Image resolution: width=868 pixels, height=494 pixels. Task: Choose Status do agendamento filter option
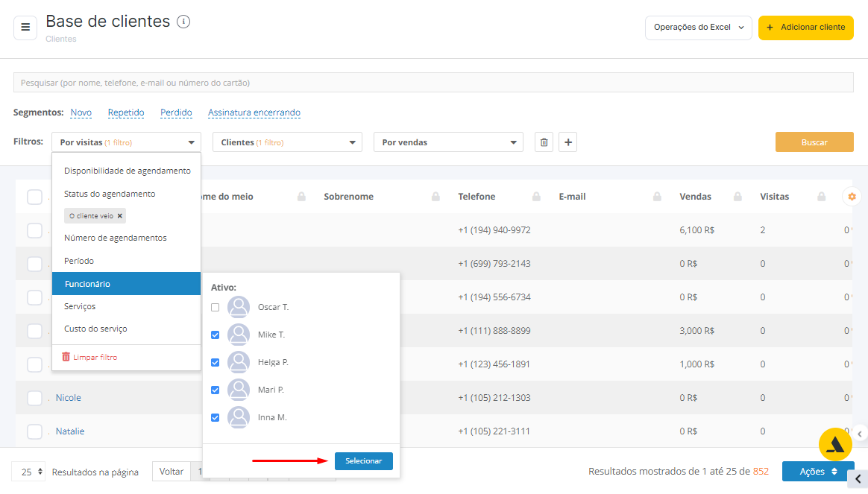[x=110, y=194]
